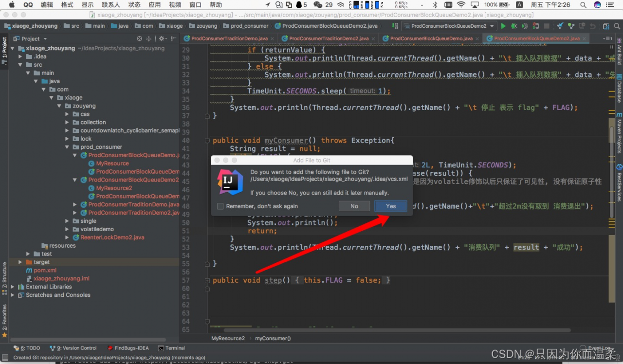The image size is (623, 364).
Task: Select pom.xml in the project tree
Action: click(x=45, y=270)
